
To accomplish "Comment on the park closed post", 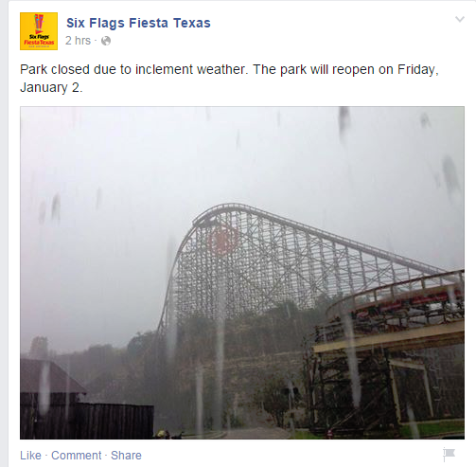I will pyautogui.click(x=77, y=456).
